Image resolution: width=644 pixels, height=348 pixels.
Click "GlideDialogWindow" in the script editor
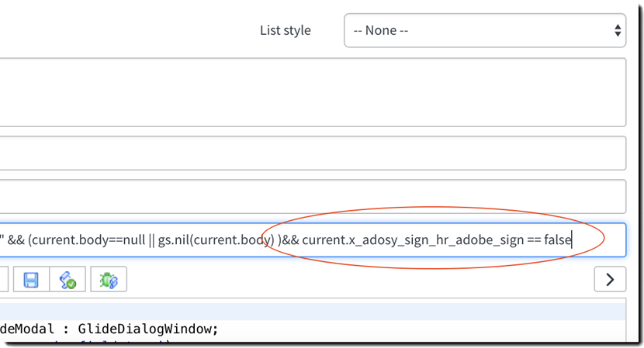point(164,329)
